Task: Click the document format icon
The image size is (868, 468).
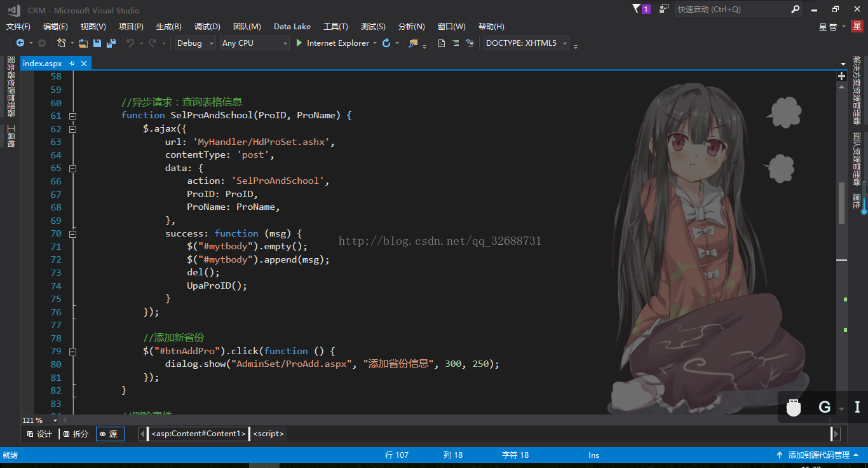Action: click(442, 43)
